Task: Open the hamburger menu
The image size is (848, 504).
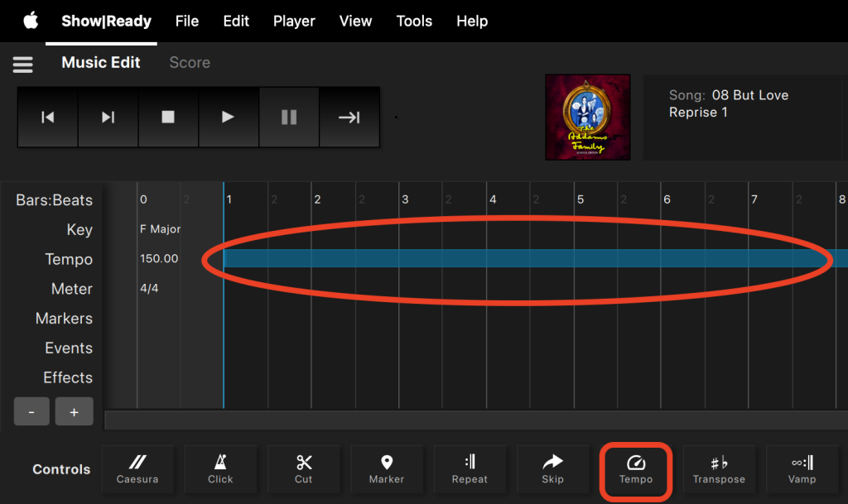Action: coord(22,64)
